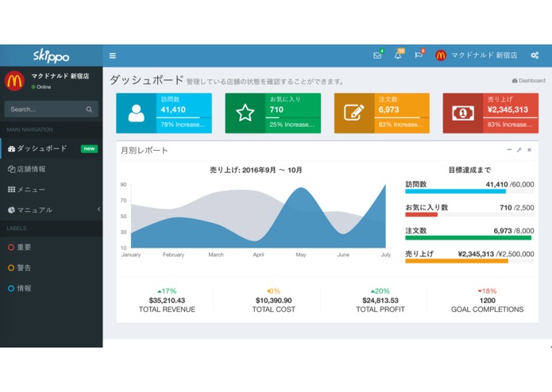
Task: Click the green 20% increase indicator
Action: tap(380, 291)
